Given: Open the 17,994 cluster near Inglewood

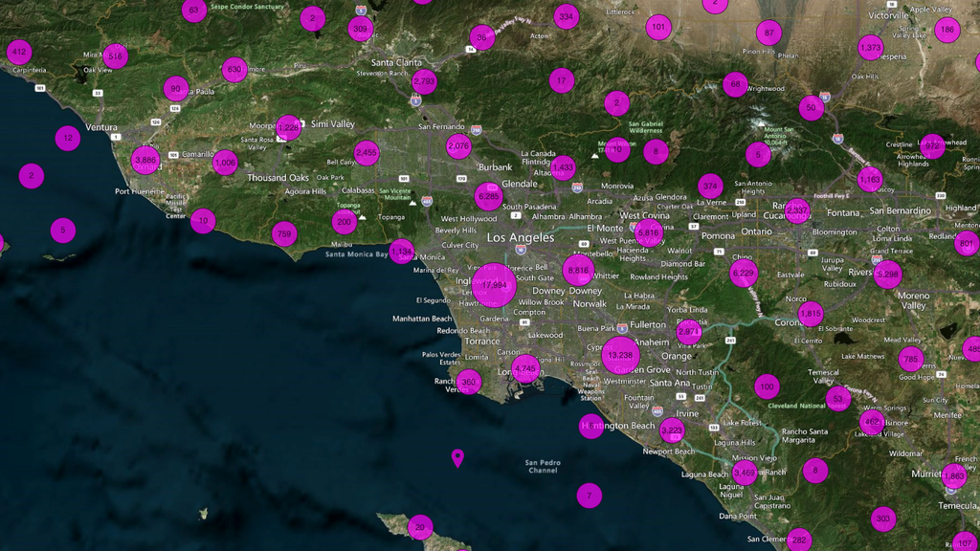Looking at the screenshot, I should 495,285.
